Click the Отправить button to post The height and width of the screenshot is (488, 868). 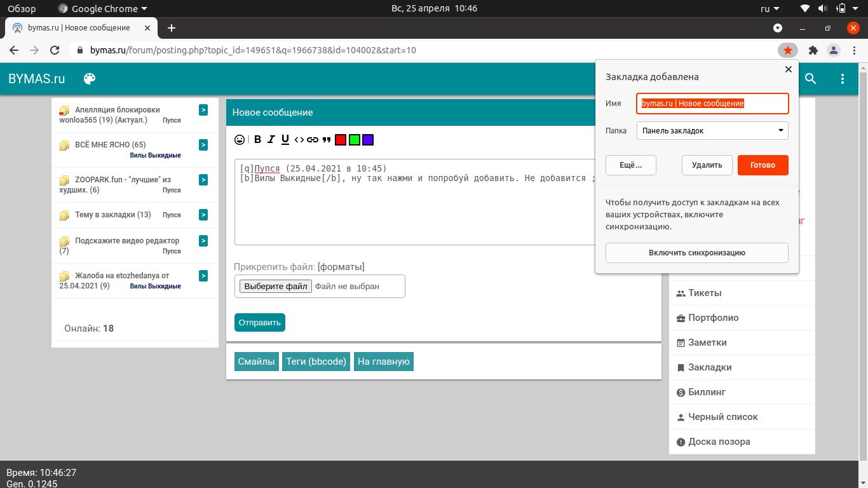(259, 322)
